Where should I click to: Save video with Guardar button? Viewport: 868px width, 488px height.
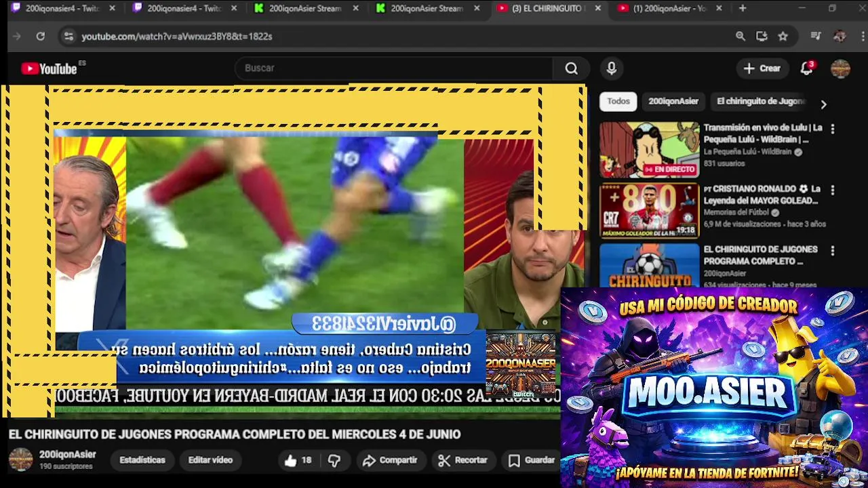click(x=532, y=460)
